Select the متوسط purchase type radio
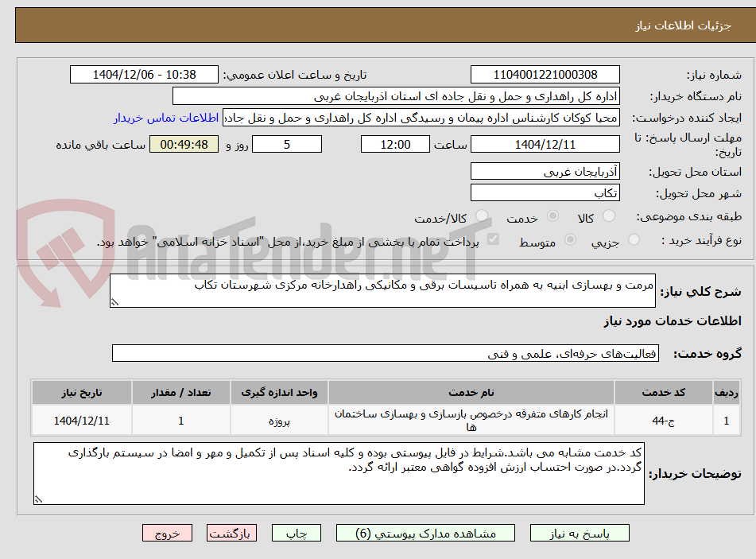 coord(570,239)
